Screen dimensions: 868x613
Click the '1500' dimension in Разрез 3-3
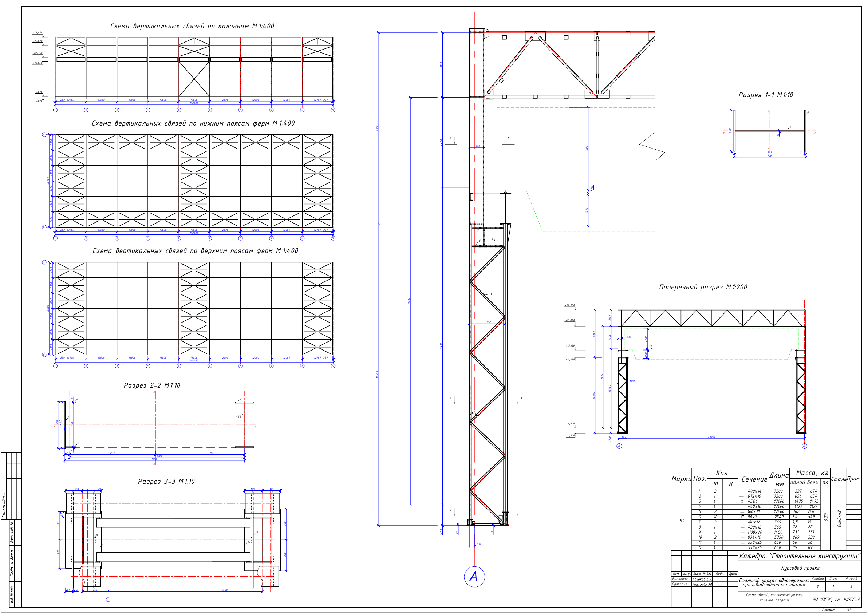[x=225, y=590]
